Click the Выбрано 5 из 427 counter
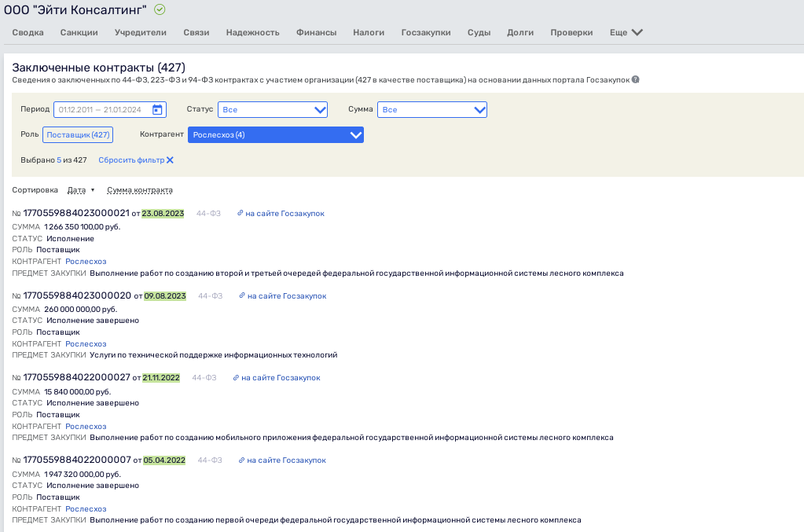Viewport: 804px width, 532px height. (x=53, y=160)
